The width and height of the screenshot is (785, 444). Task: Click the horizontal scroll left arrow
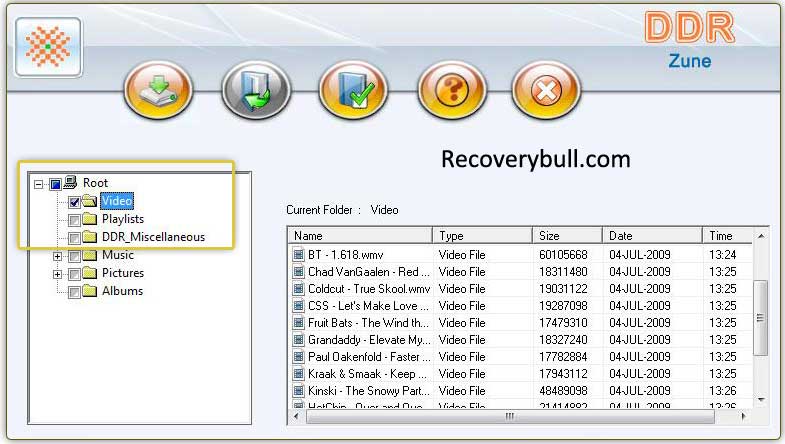pyautogui.click(x=296, y=416)
